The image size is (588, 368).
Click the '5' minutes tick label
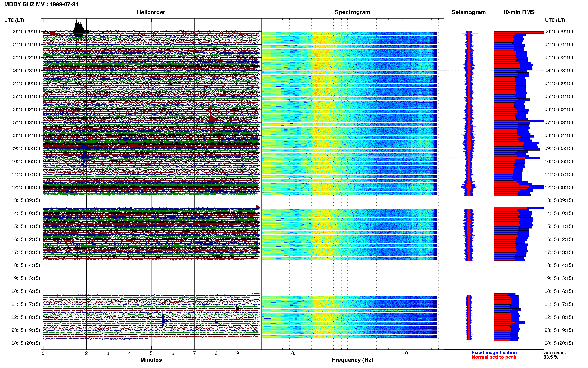(151, 353)
